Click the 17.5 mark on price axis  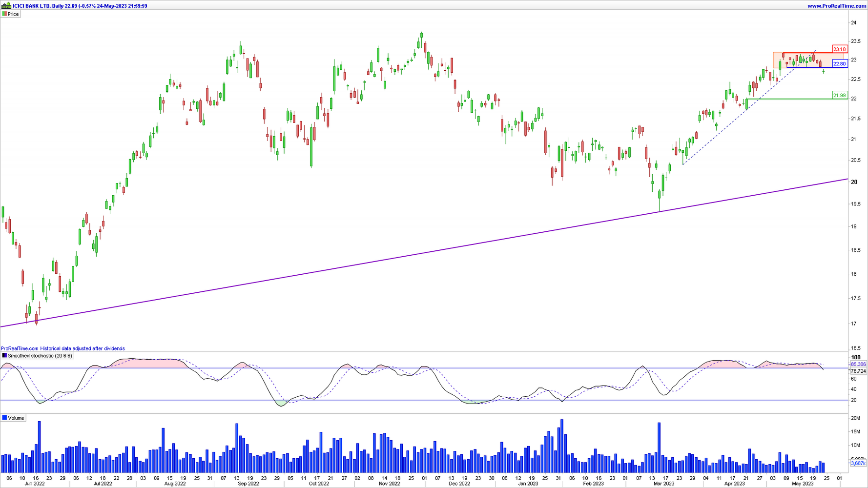[856, 299]
